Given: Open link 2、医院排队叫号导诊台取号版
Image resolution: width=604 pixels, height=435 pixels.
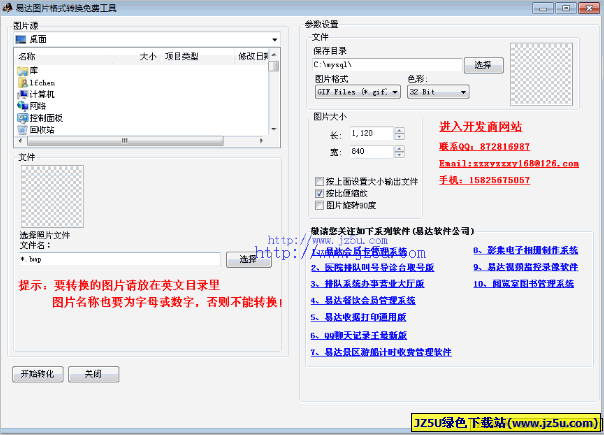Looking at the screenshot, I should point(372,267).
